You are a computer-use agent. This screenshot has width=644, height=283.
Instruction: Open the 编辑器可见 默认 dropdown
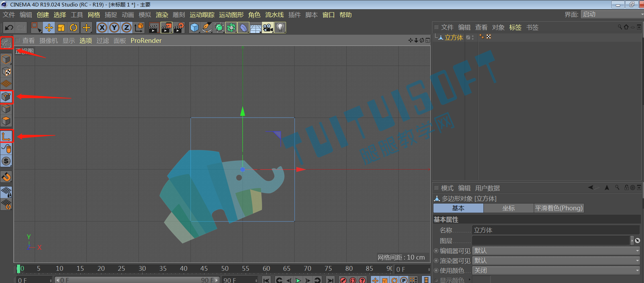click(556, 251)
